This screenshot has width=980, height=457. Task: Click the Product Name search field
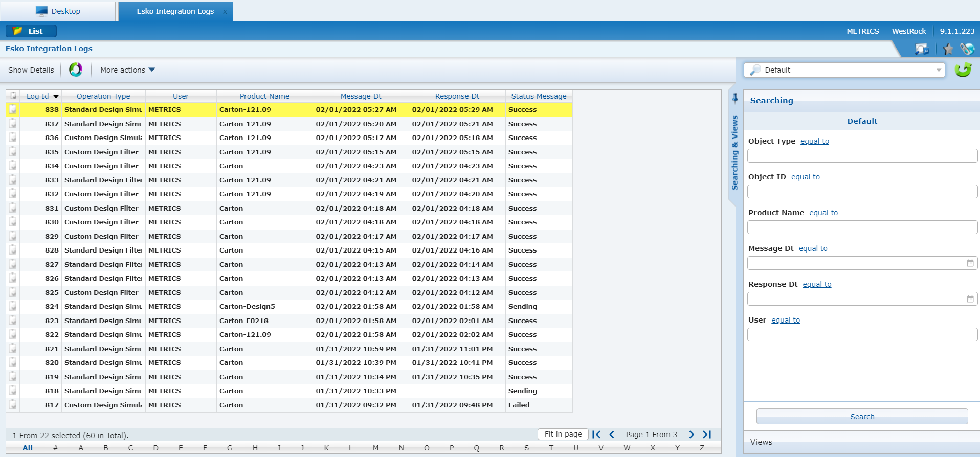[x=862, y=227]
